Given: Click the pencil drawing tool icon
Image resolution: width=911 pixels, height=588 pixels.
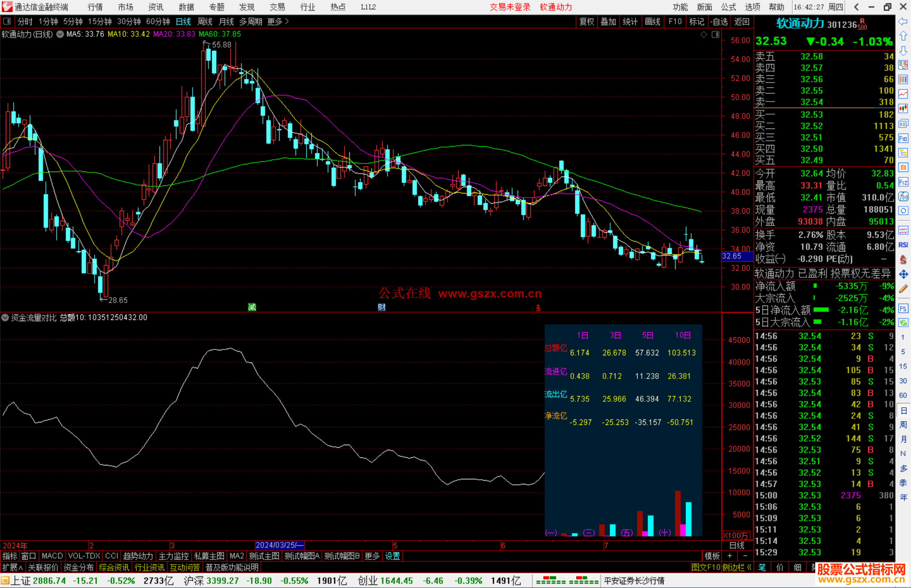Looking at the screenshot, I should (903, 289).
